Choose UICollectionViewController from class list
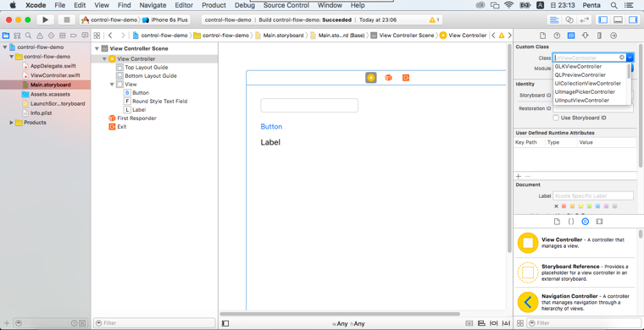The width and height of the screenshot is (644, 330). [588, 84]
